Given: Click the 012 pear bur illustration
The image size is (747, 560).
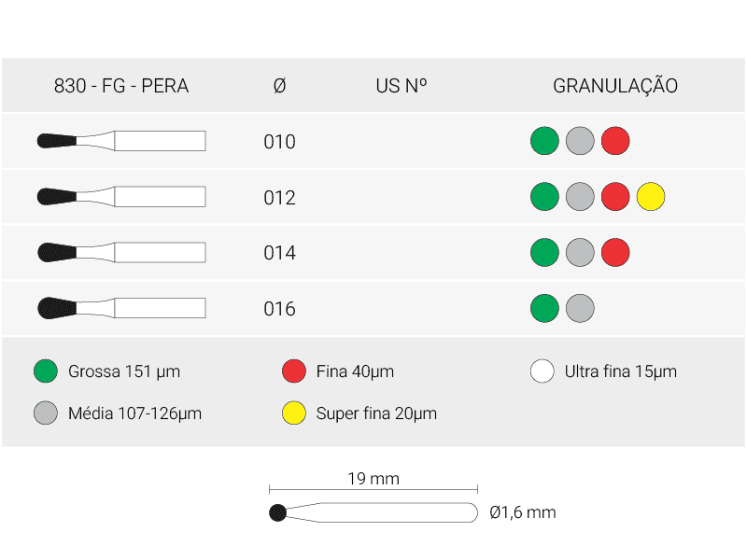Looking at the screenshot, I should pos(121,197).
